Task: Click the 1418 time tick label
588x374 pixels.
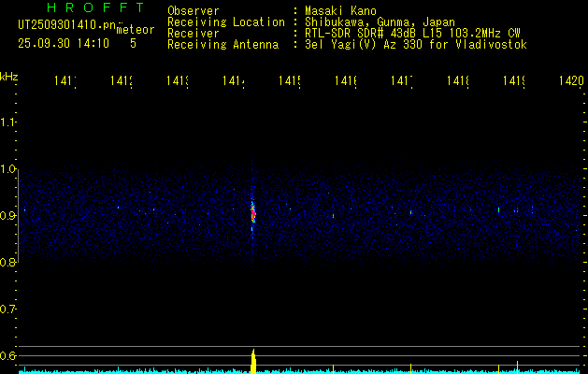Action: pos(457,82)
